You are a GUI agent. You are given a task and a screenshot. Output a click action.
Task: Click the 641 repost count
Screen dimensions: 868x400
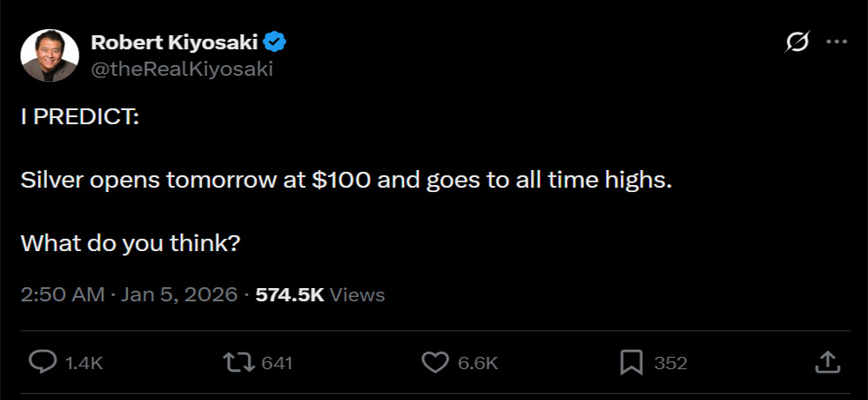coord(277,363)
